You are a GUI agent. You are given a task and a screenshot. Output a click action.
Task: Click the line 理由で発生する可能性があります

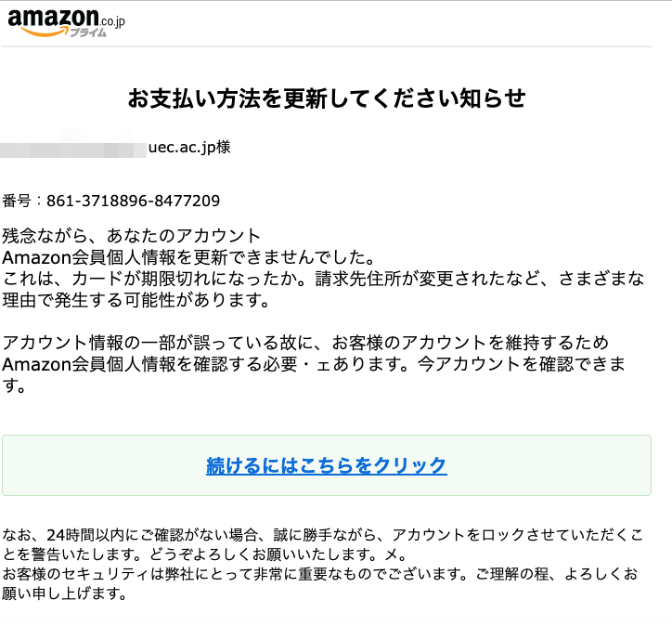point(136,300)
